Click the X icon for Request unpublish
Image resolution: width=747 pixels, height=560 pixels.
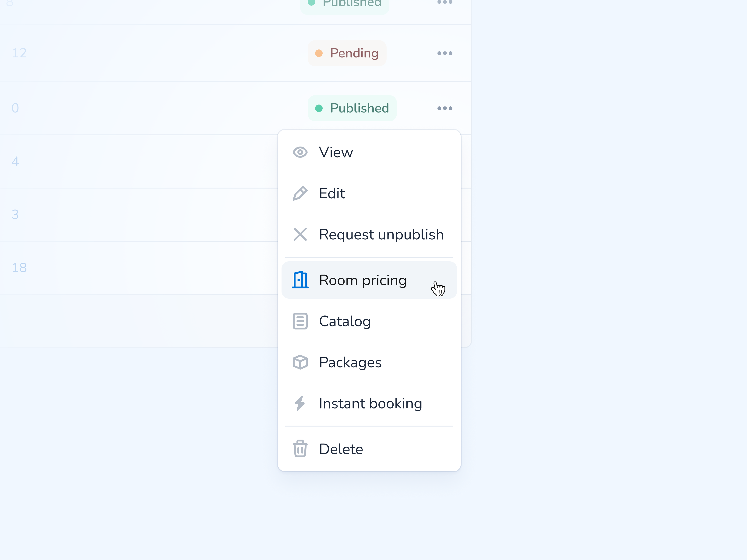pyautogui.click(x=300, y=234)
